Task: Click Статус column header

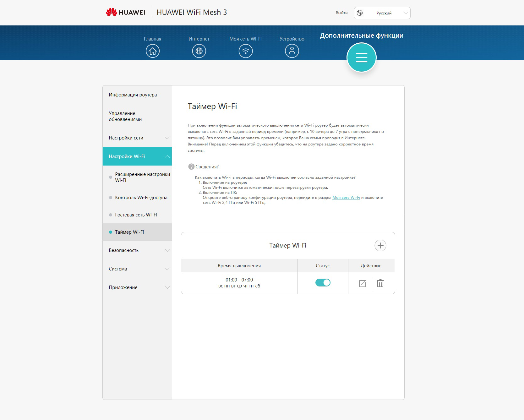Action: coord(323,266)
